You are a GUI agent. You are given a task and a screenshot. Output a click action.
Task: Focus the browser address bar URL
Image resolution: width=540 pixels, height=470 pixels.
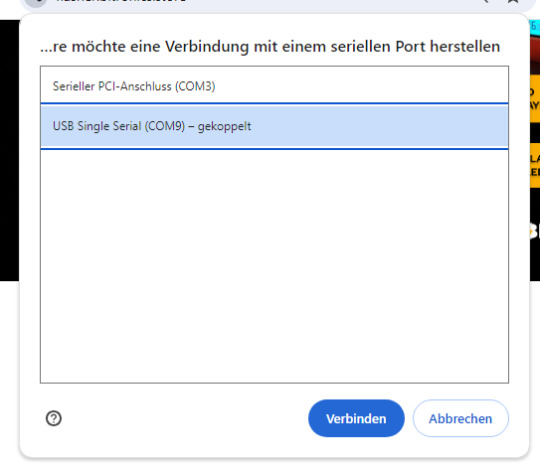click(121, 1)
